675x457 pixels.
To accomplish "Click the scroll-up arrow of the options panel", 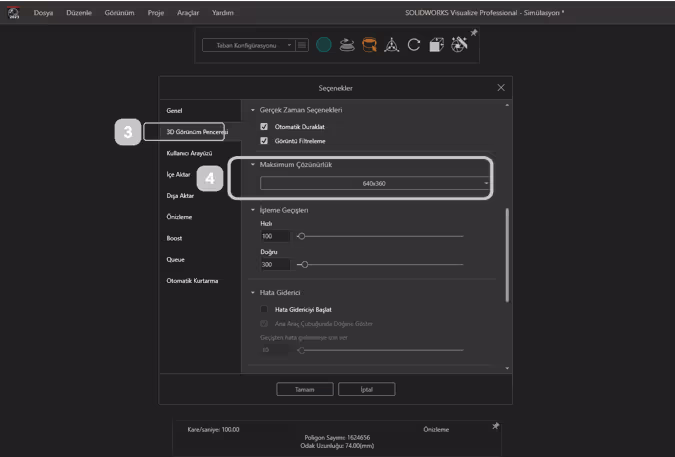I will point(507,105).
